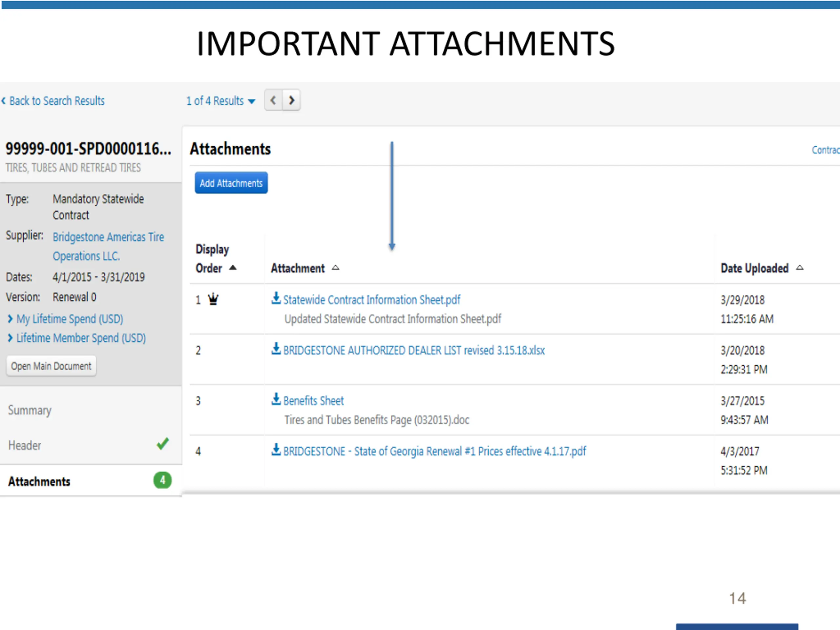Image resolution: width=840 pixels, height=630 pixels.
Task: Click Mandatory Statewide Contract type value
Action: (98, 207)
